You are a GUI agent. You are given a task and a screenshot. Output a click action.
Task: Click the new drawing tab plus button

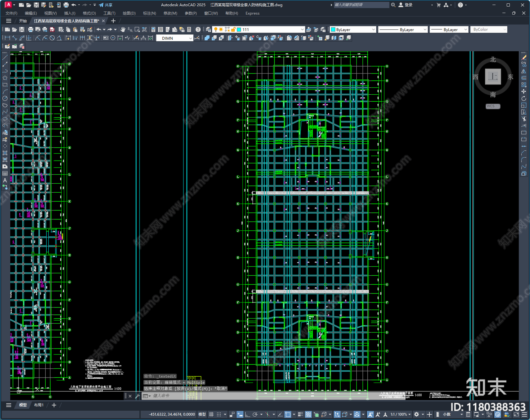click(113, 21)
